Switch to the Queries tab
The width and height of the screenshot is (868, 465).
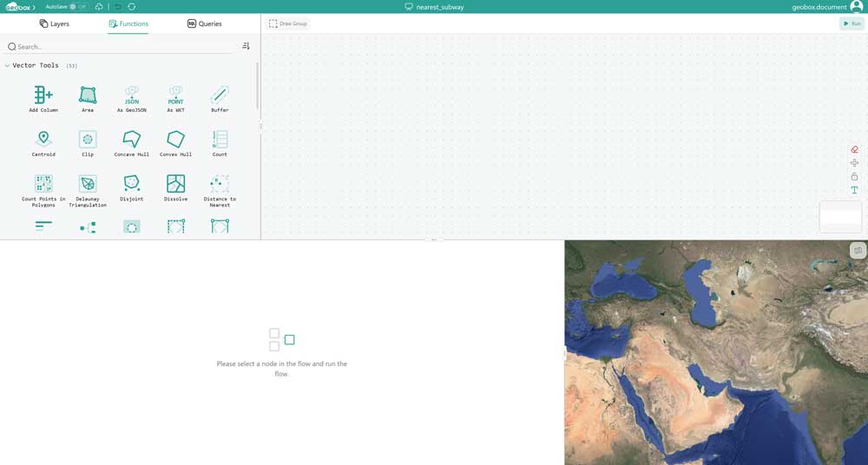pyautogui.click(x=204, y=23)
